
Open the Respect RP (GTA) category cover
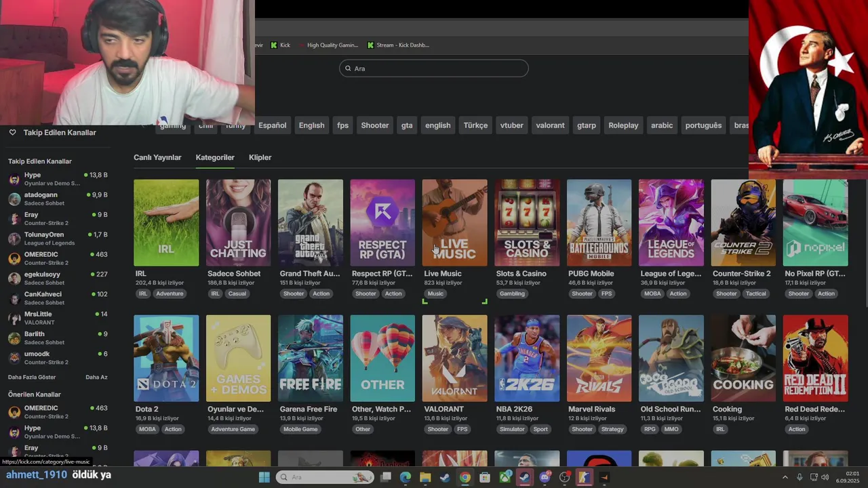click(382, 222)
